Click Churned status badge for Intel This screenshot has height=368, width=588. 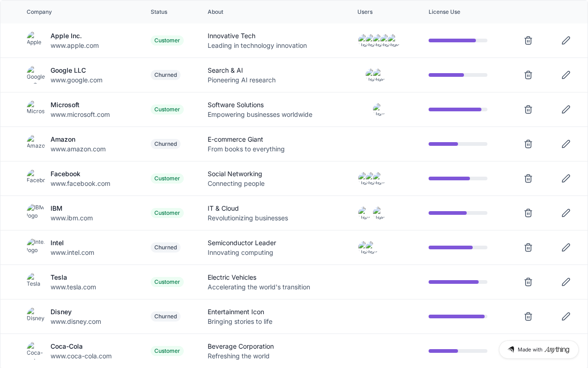[165, 247]
